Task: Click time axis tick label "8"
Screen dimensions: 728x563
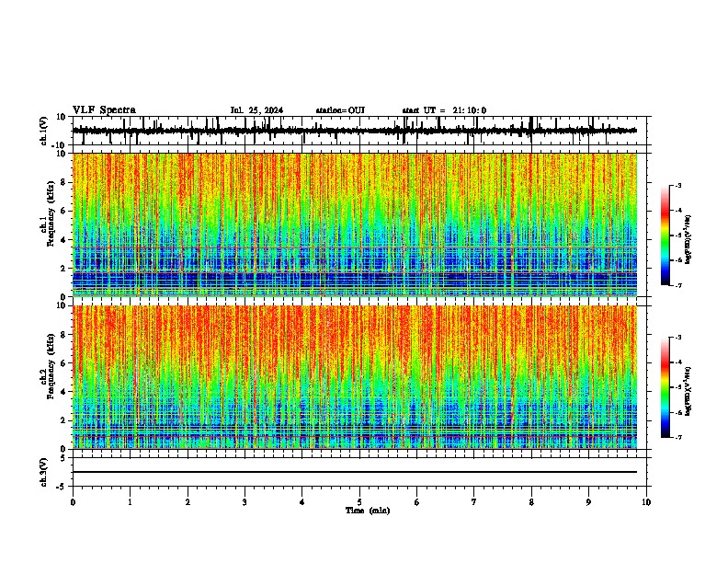Action: point(531,502)
